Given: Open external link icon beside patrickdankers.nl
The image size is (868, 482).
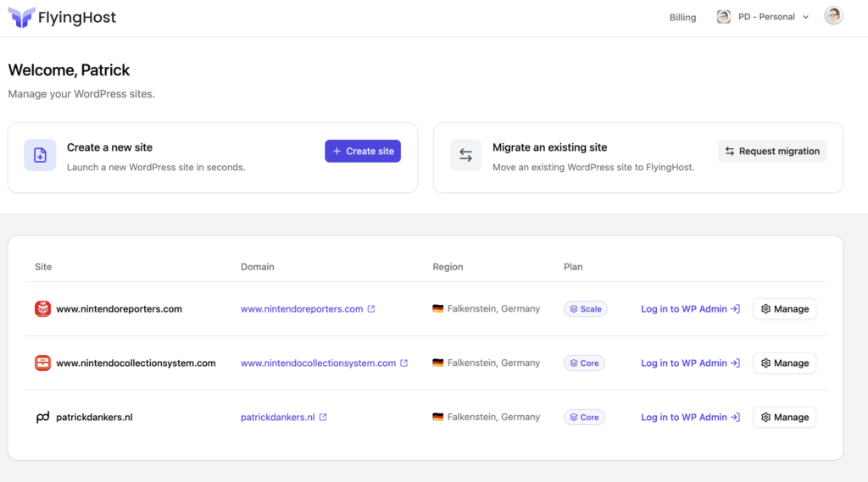Looking at the screenshot, I should tap(323, 418).
